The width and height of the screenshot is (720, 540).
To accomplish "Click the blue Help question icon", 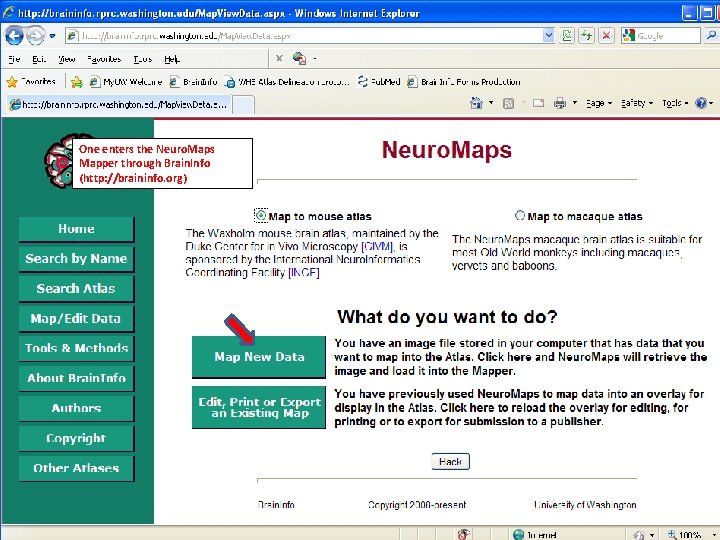I will click(701, 103).
